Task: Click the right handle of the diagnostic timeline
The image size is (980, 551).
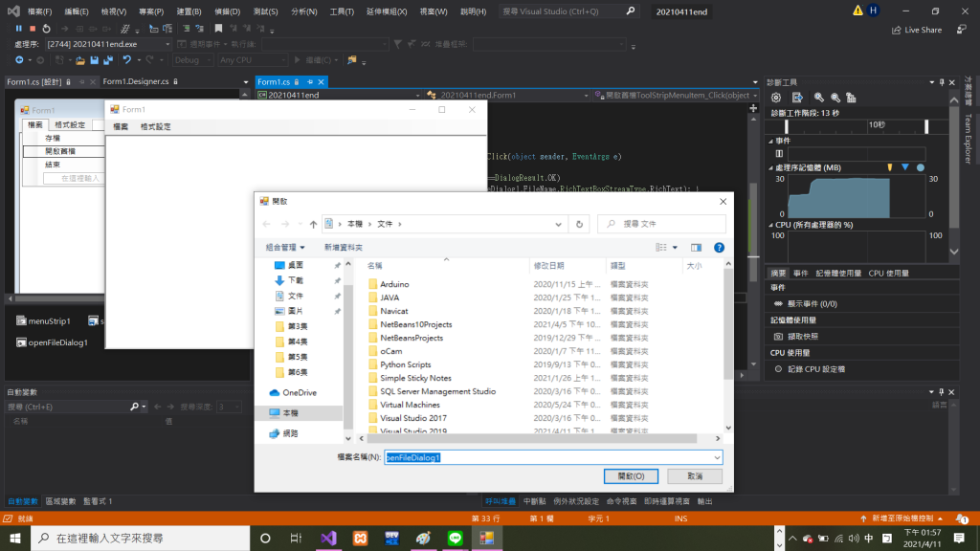Action: (x=926, y=126)
